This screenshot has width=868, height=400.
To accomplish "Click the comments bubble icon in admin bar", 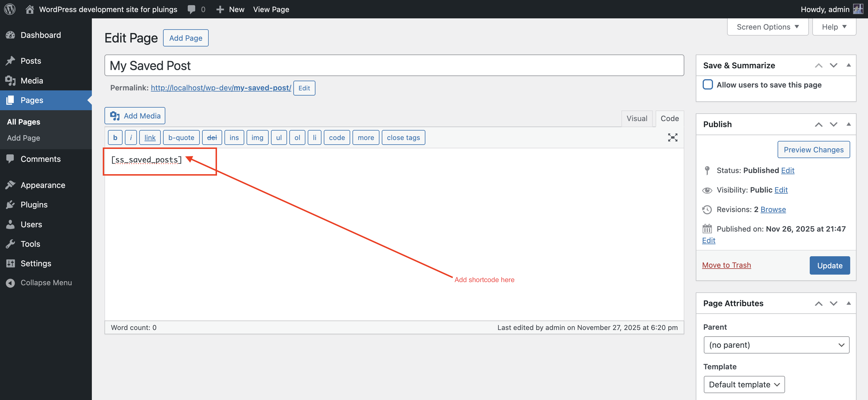I will coord(191,9).
